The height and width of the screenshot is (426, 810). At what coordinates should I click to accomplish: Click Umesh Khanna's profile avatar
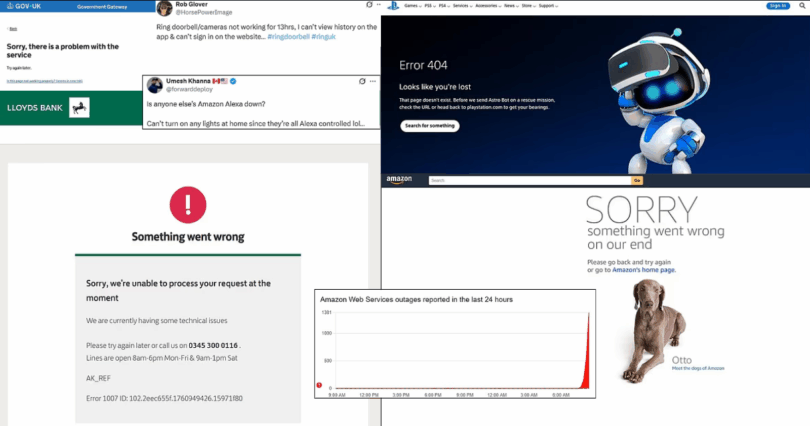tap(154, 84)
